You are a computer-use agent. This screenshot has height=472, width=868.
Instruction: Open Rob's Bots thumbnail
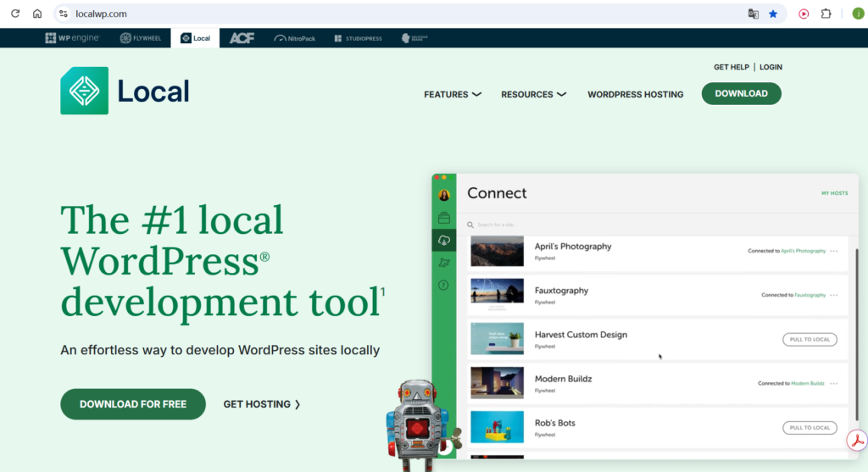497,426
